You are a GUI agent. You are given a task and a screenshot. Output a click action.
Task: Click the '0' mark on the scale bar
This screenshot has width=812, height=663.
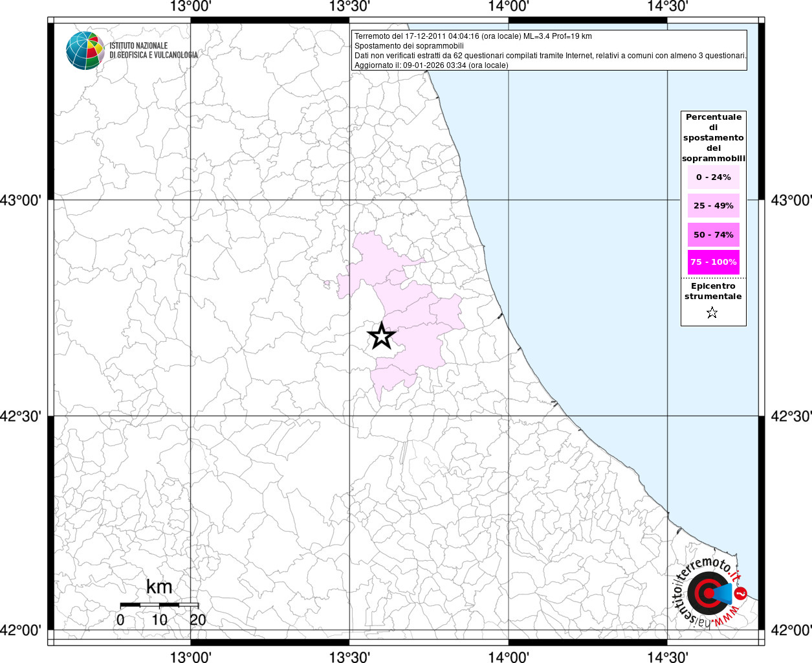point(121,620)
